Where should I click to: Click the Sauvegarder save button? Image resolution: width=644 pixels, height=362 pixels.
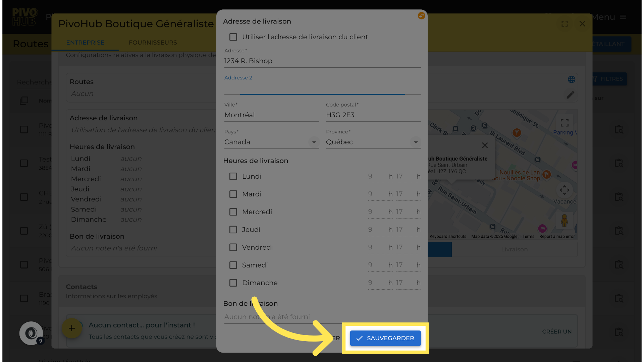pyautogui.click(x=385, y=338)
